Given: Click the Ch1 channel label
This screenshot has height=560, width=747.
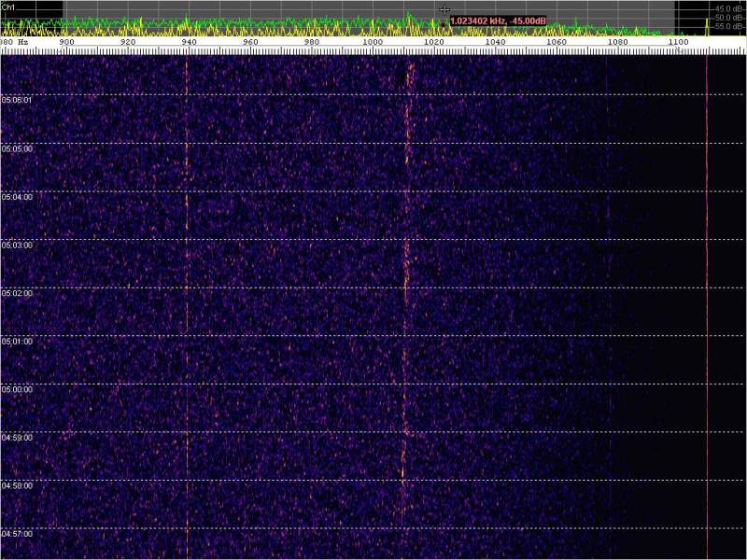Looking at the screenshot, I should point(8,6).
